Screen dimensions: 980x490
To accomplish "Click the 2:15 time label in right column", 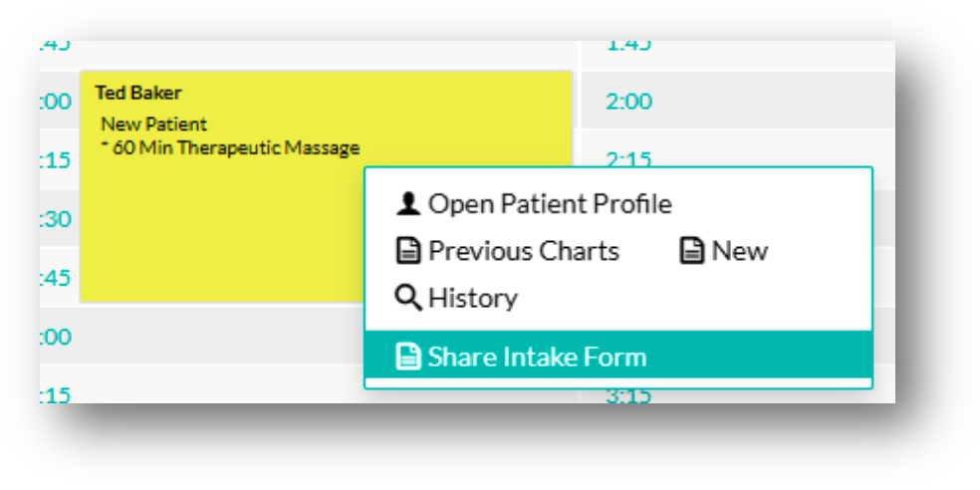I will point(628,159).
